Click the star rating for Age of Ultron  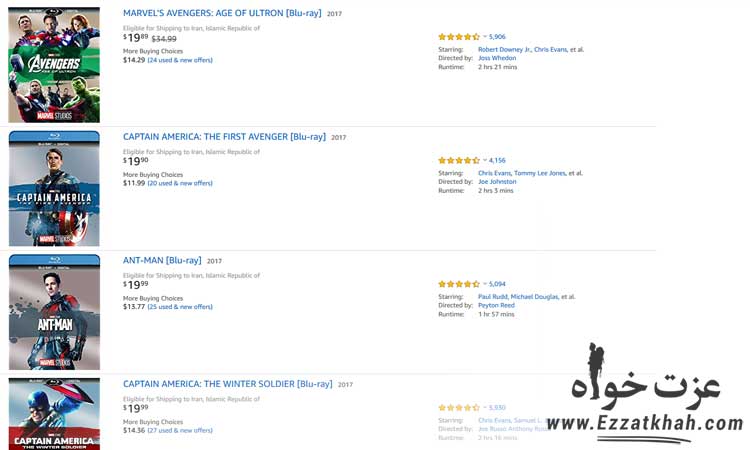click(459, 37)
